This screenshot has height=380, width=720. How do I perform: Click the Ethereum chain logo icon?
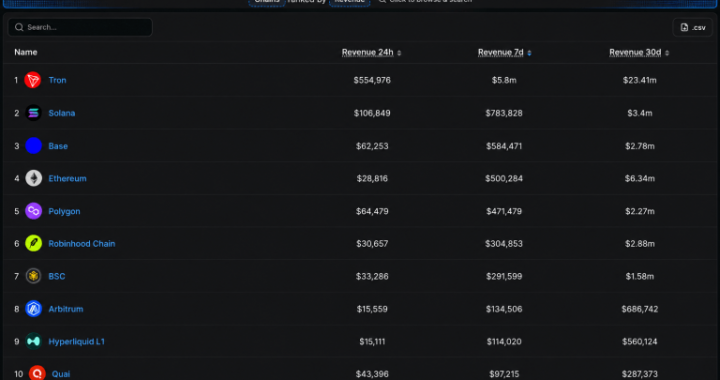coord(33,179)
